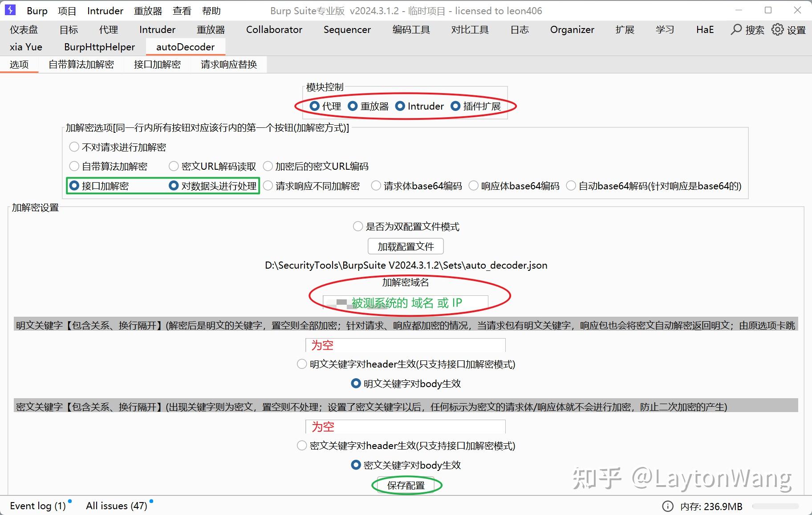Screen dimensions: 812x515
Task: Switch to the 自带算法加解密 tab
Action: 81,64
